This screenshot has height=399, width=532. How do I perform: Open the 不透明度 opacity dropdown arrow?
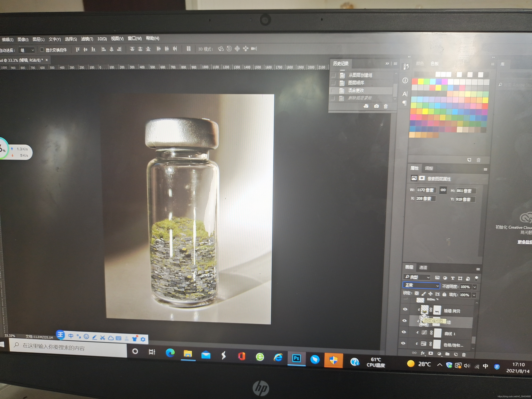pos(475,287)
